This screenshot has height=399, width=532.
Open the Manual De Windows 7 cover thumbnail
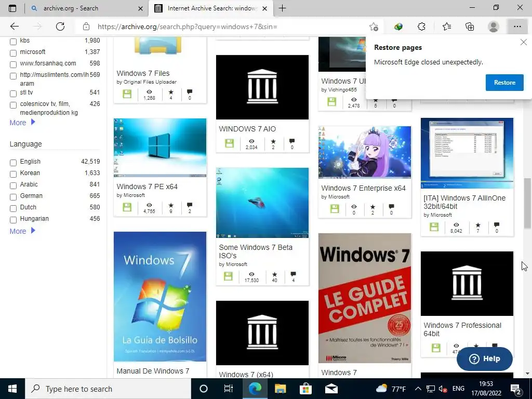(160, 297)
